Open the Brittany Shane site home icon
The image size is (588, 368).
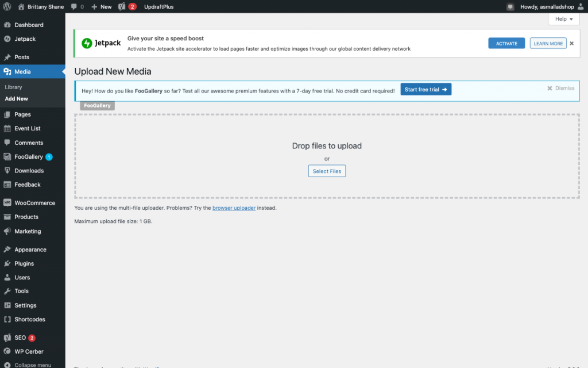21,6
